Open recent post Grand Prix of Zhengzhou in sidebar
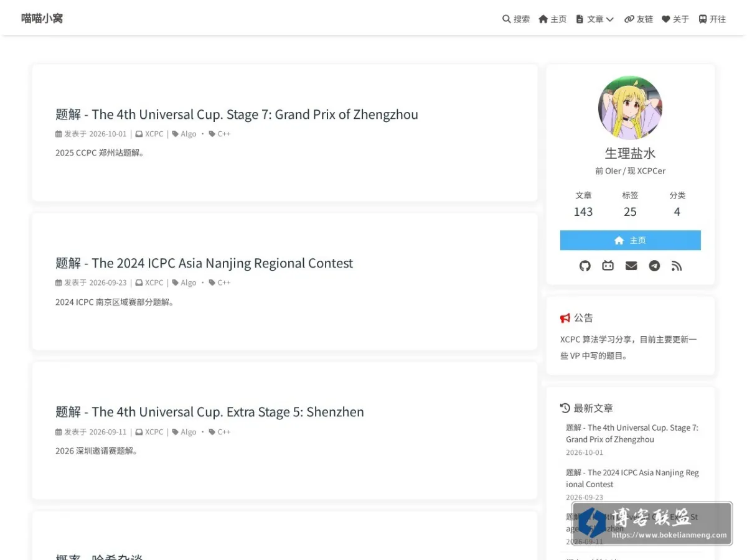 point(632,434)
